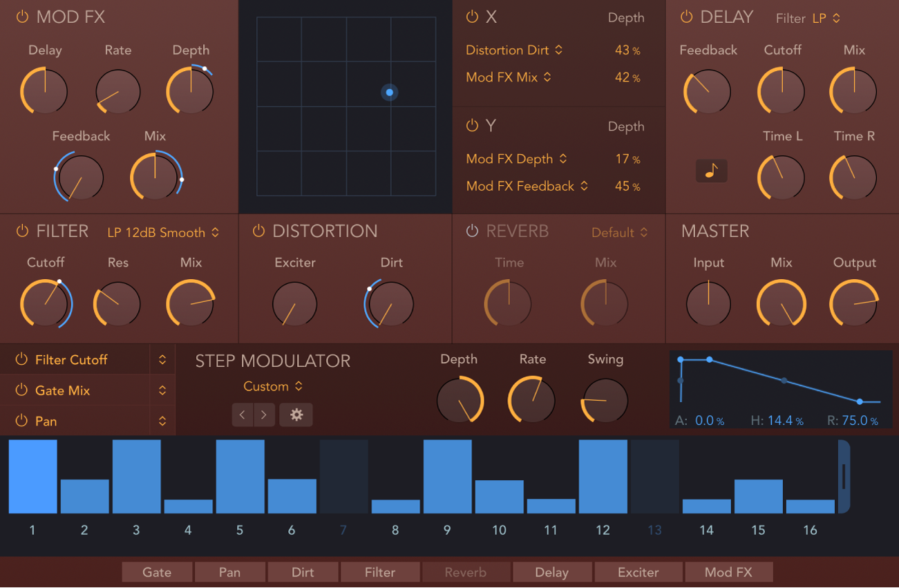Click the delay tempo sync note icon
This screenshot has height=588, width=899.
point(711,171)
